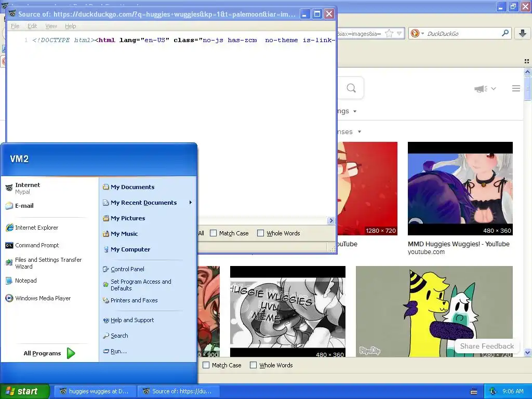Launch Notepad from Start menu
Image resolution: width=532 pixels, height=399 pixels.
(x=21, y=281)
